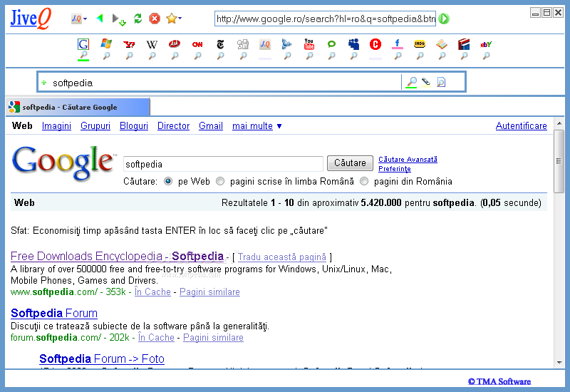
Task: Select 'pagini scrise în limba Română' radio
Action: [x=220, y=181]
